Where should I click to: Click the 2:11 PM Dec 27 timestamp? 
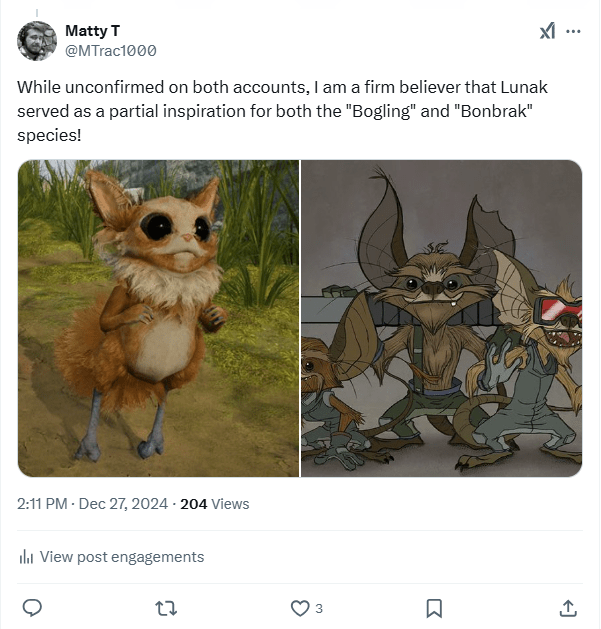94,504
